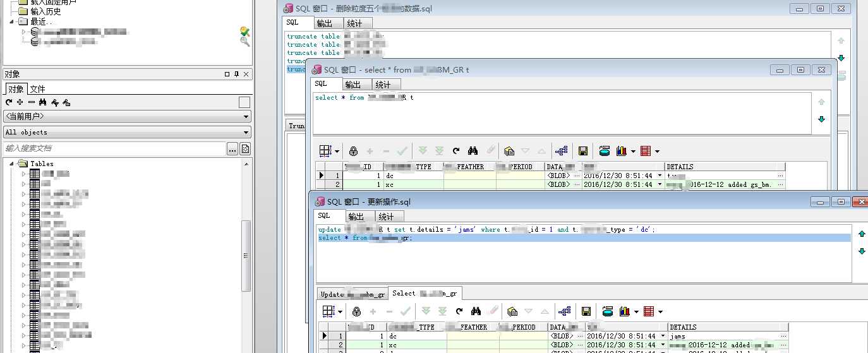Select the Select result tab in the 更新操作.sql window
This screenshot has height=353, width=868.
click(425, 294)
